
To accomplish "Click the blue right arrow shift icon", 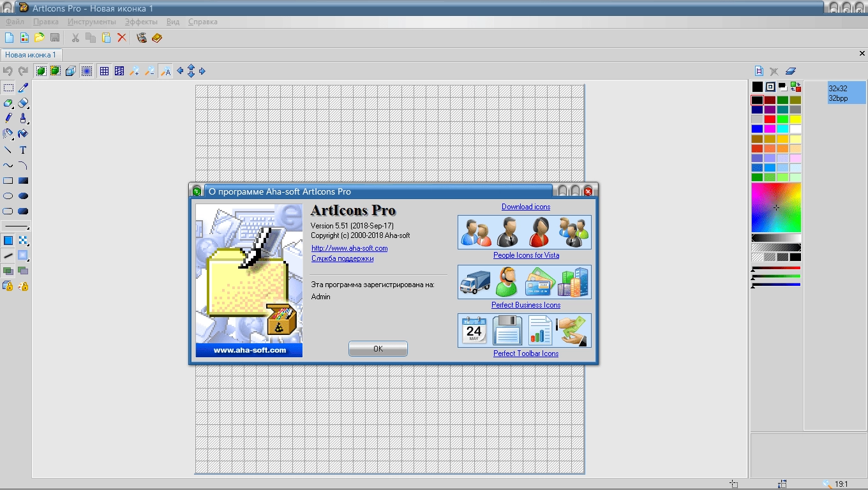I will (202, 71).
